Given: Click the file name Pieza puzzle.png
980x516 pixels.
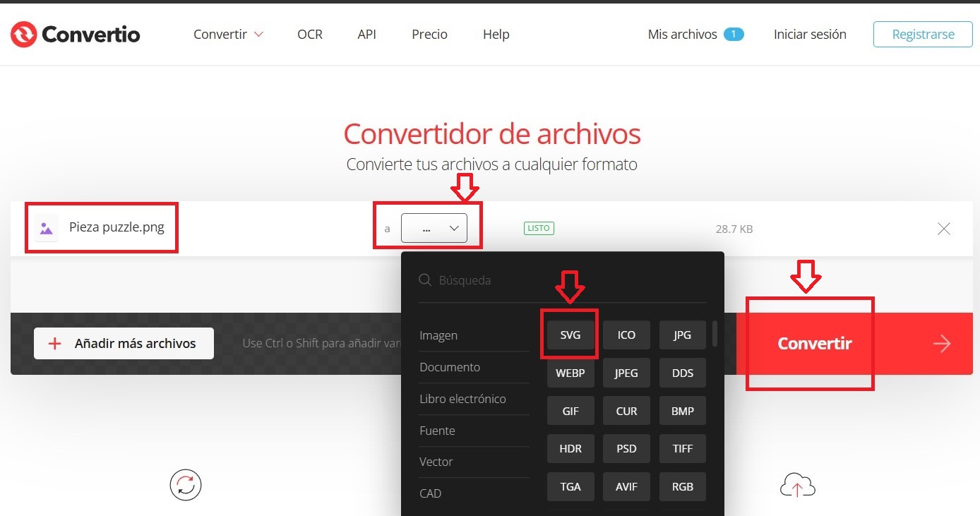Looking at the screenshot, I should (x=116, y=227).
